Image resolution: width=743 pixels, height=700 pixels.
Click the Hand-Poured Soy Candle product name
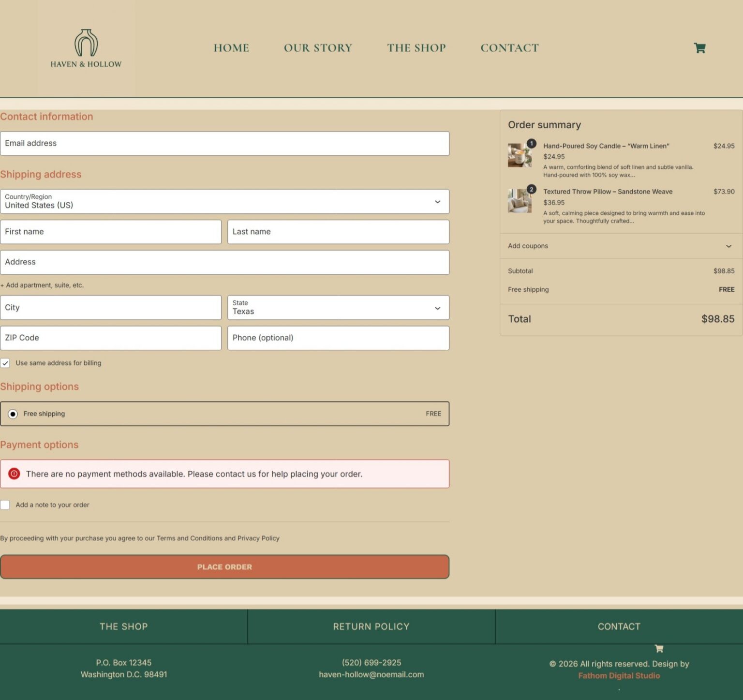pos(606,146)
